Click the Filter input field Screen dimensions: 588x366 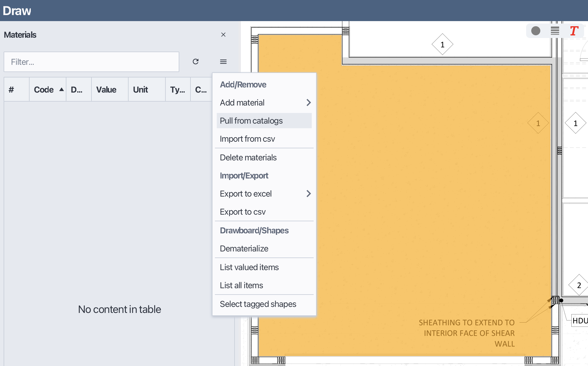pos(91,62)
